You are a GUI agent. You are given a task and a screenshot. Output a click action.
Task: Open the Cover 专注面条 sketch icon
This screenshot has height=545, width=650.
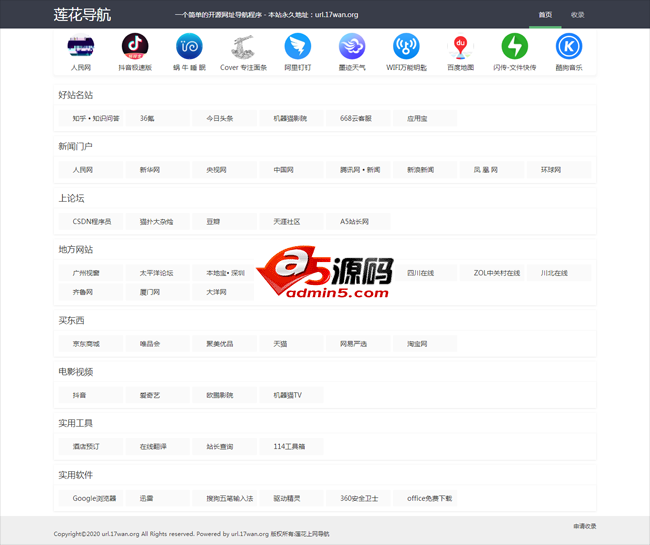(243, 46)
